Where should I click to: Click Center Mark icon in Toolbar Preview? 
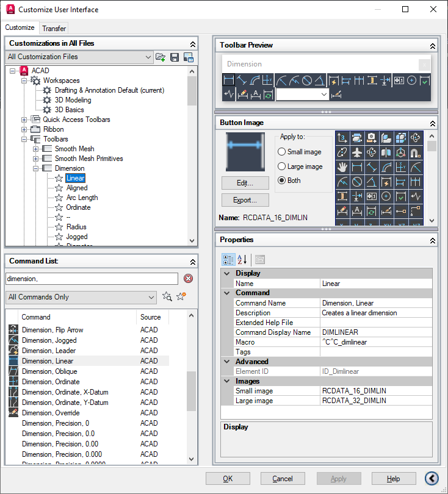[412, 81]
